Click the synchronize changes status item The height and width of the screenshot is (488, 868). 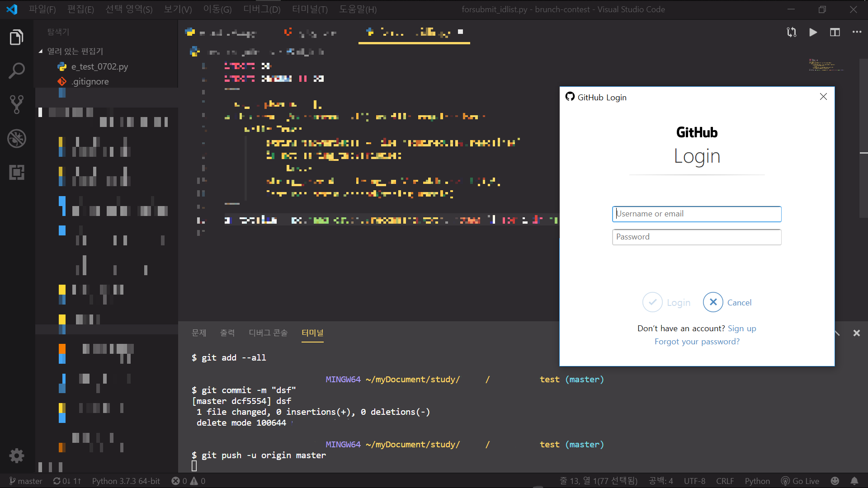(67, 481)
